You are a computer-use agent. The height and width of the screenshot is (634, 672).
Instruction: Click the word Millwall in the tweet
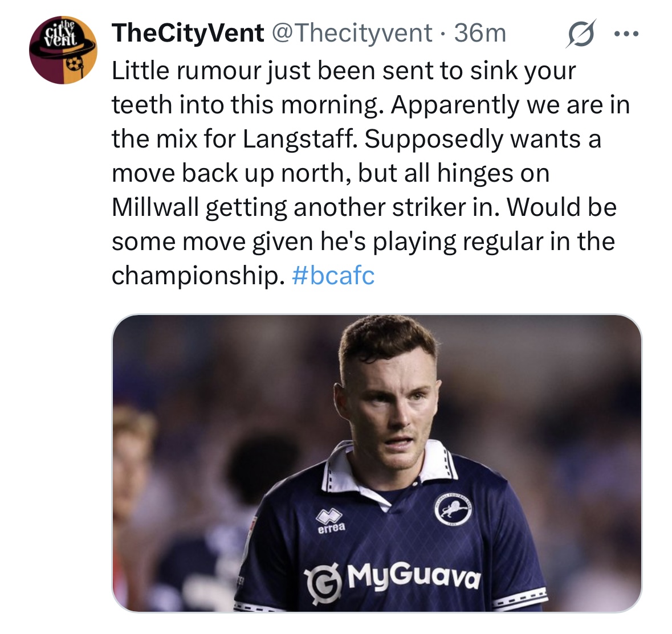(x=156, y=207)
